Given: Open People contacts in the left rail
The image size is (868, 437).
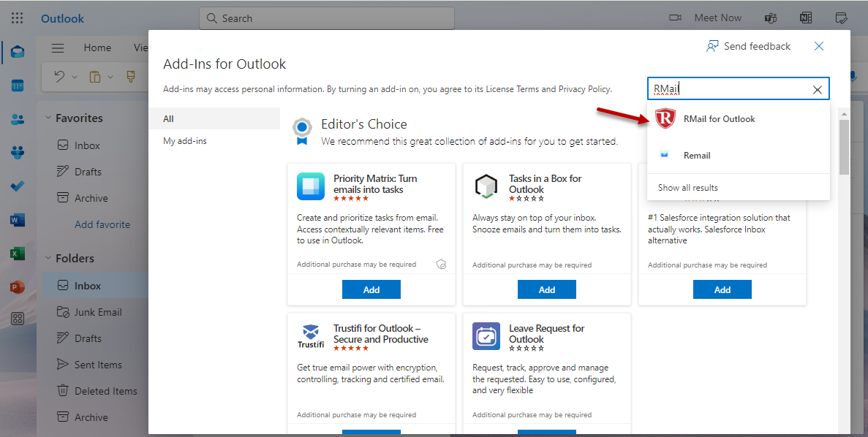Looking at the screenshot, I should click(18, 119).
